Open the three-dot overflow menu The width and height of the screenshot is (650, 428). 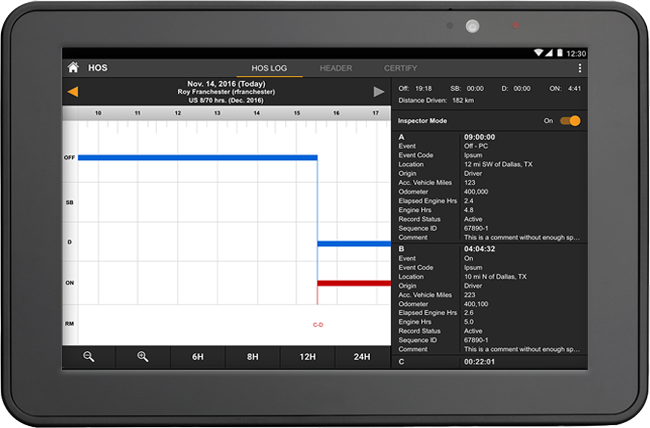pyautogui.click(x=580, y=68)
